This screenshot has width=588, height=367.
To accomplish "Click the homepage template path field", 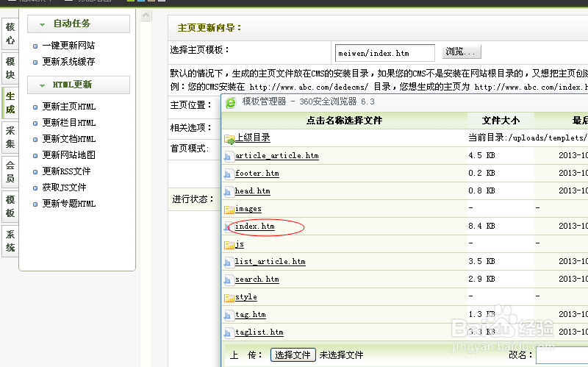I will click(x=384, y=53).
